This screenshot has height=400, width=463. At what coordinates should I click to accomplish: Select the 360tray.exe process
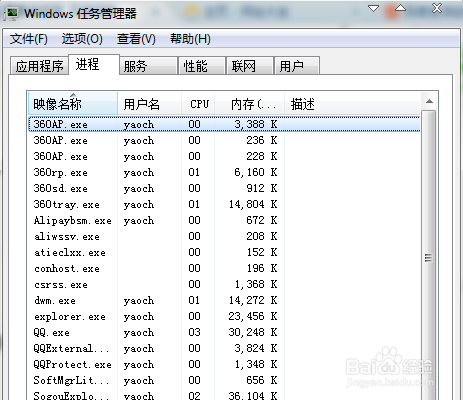[x=224, y=204]
